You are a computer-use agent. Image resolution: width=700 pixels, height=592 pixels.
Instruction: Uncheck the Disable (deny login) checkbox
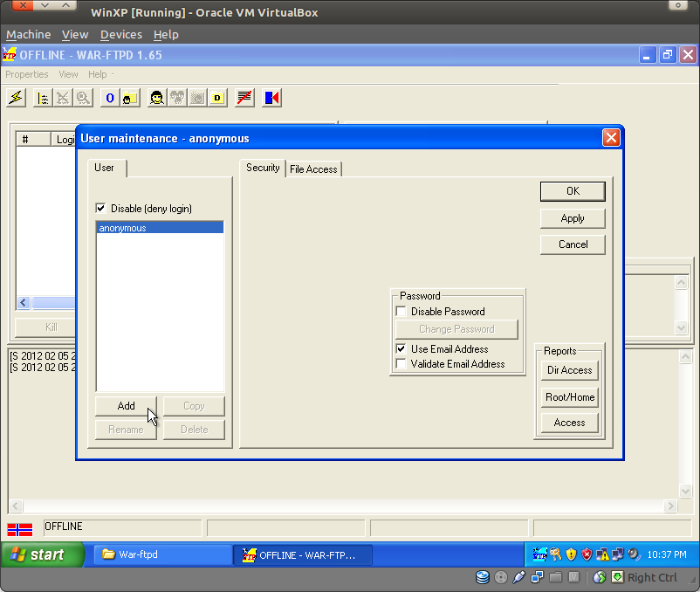100,208
